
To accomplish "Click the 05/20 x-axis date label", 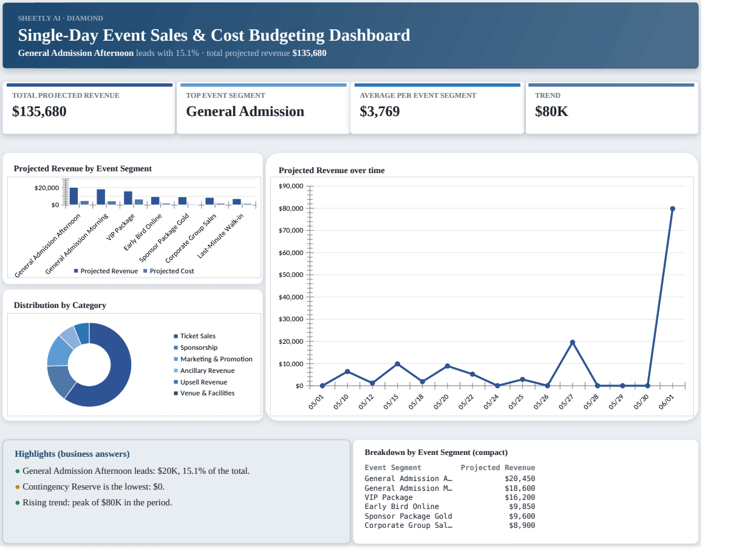I will click(441, 402).
